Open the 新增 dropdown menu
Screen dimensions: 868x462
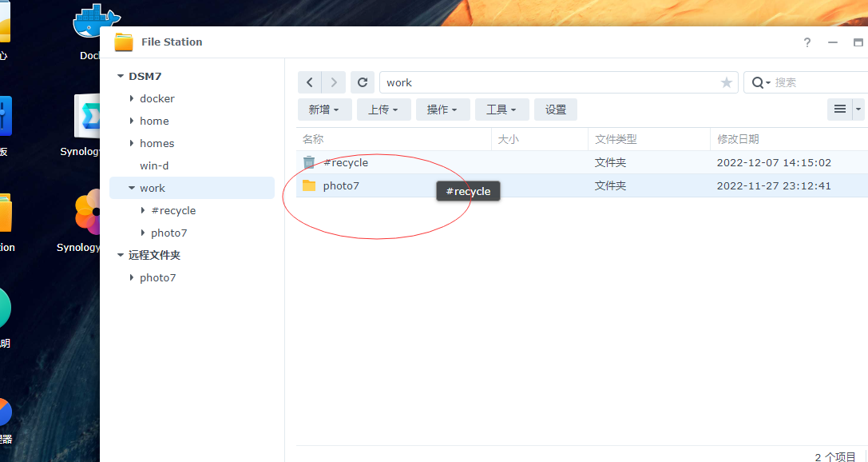[x=324, y=109]
